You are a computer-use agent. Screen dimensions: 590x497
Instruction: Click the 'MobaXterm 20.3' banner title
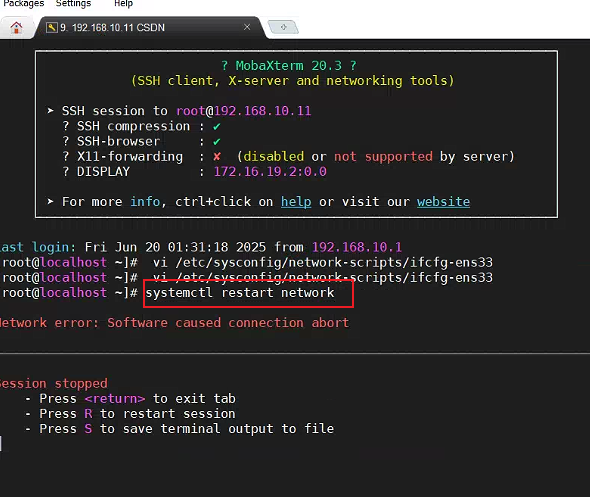[289, 65]
